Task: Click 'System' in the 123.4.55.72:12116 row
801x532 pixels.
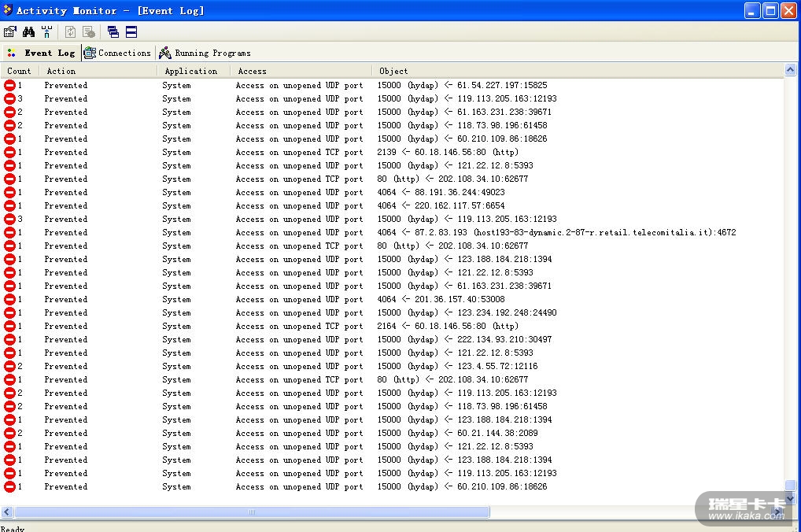Action: 176,367
